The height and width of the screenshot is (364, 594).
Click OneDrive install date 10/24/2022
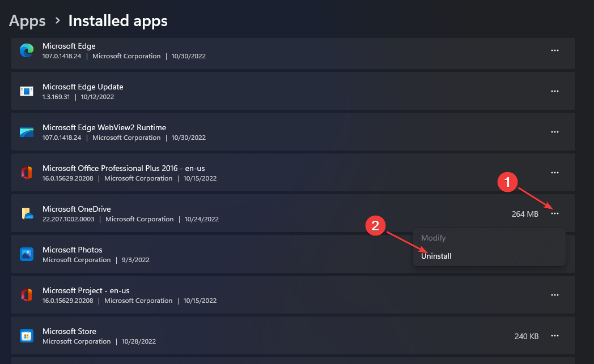click(x=202, y=220)
